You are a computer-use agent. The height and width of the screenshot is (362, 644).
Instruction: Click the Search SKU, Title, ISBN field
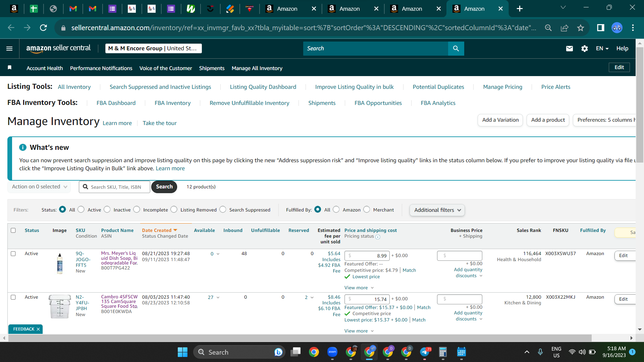pos(114,187)
